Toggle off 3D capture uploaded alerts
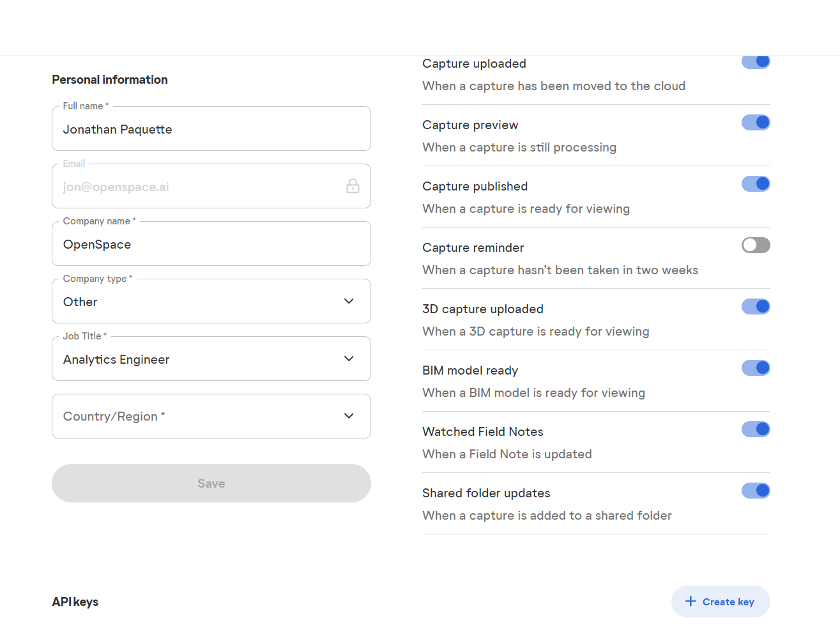The width and height of the screenshot is (840, 636). tap(756, 306)
